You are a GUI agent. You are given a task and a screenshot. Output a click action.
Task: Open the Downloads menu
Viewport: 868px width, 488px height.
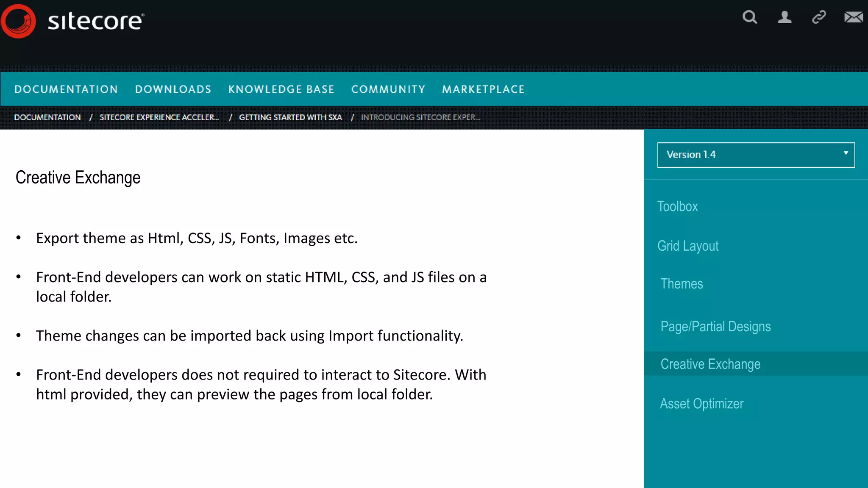[x=173, y=89]
